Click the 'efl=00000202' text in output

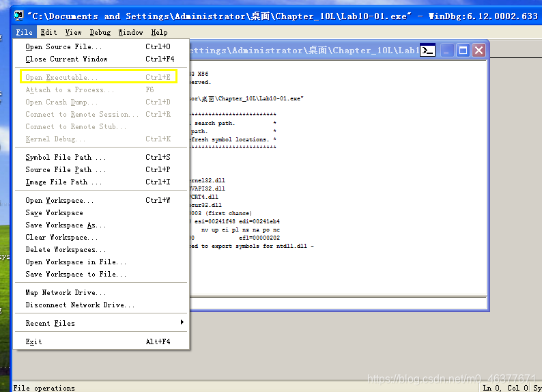point(259,238)
